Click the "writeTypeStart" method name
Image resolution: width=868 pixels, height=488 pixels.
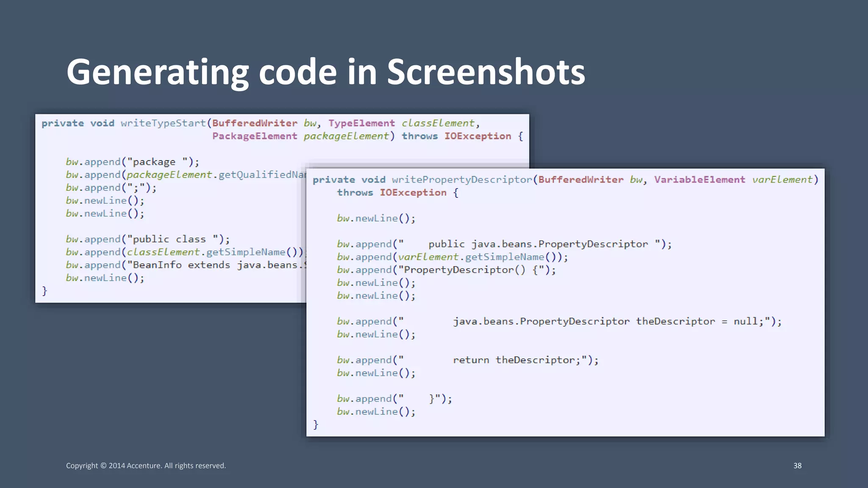pyautogui.click(x=163, y=123)
